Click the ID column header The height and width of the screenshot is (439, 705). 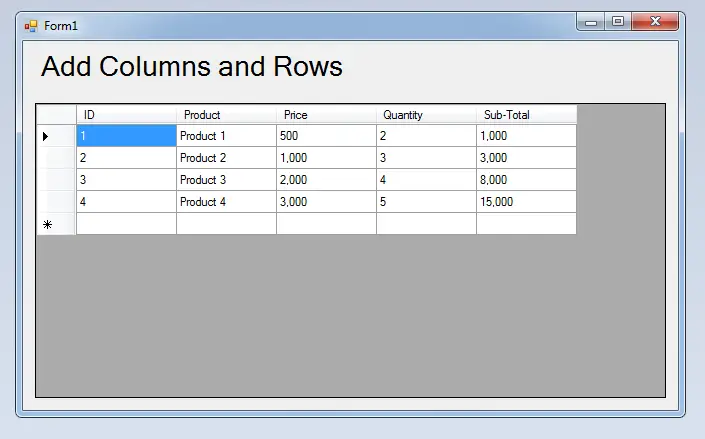coord(126,115)
